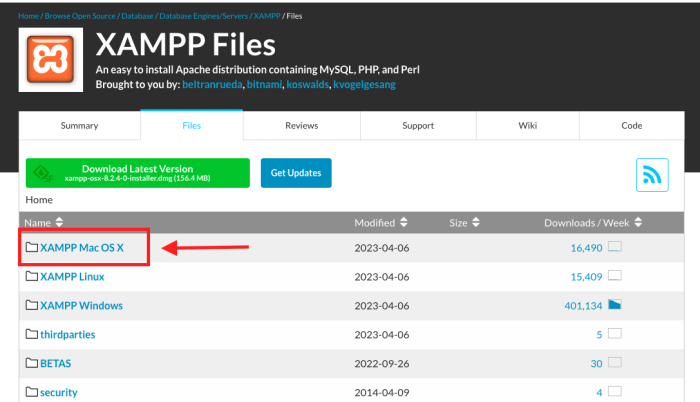Click folder icon beside XAMPP Windows
The height and width of the screenshot is (402, 700).
pos(32,305)
